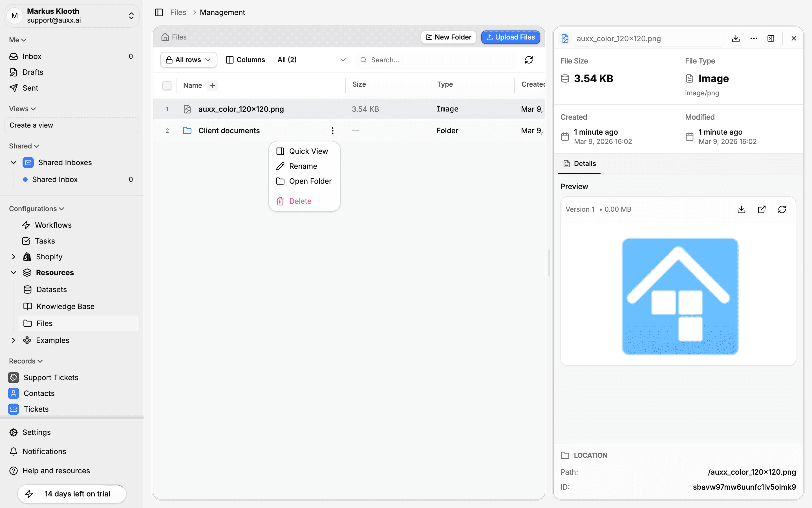Collapse the Configurations section
Screen dimensions: 812x508
point(37,209)
